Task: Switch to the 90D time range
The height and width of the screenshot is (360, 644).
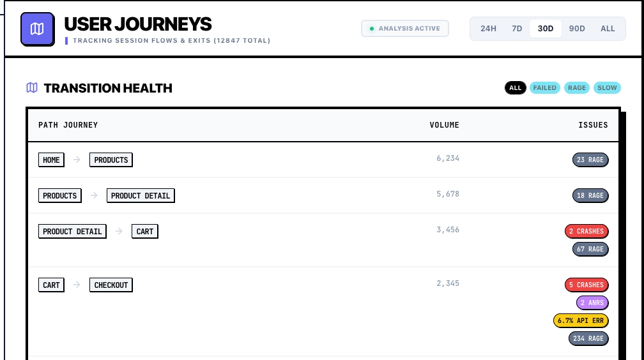Action: [577, 29]
